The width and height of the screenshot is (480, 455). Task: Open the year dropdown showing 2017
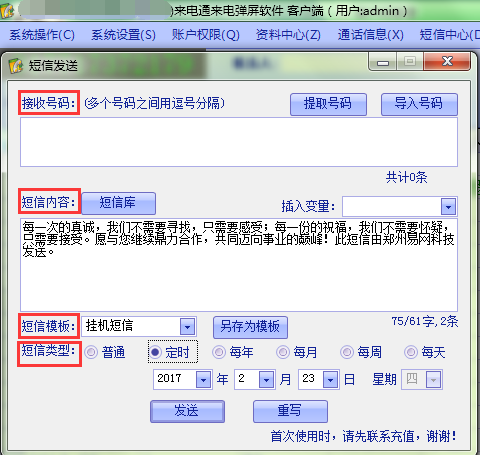[x=203, y=379]
